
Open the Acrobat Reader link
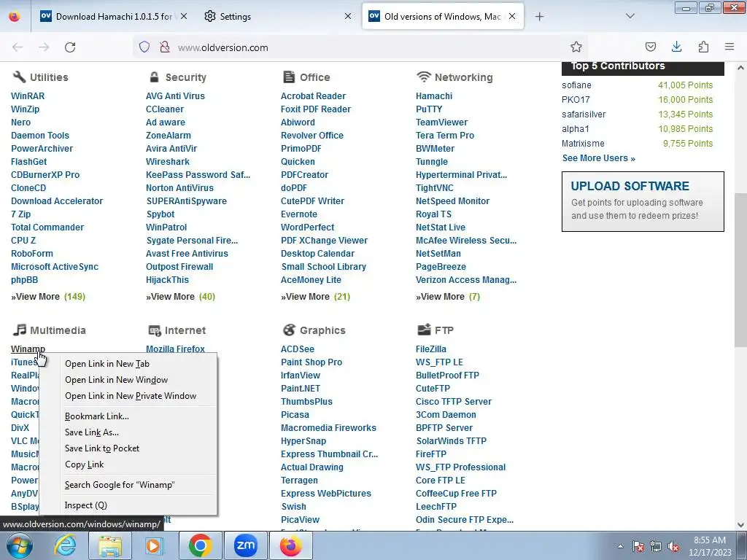point(313,96)
